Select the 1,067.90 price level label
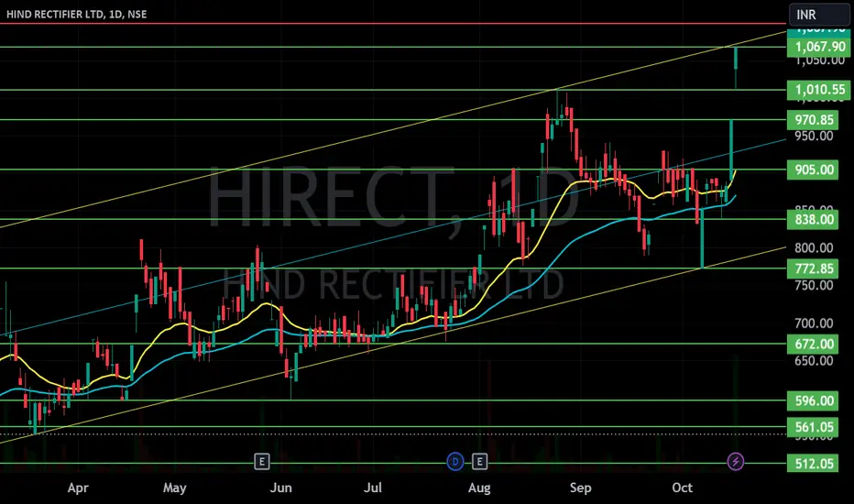Viewport: 854px width, 504px height. tap(818, 47)
